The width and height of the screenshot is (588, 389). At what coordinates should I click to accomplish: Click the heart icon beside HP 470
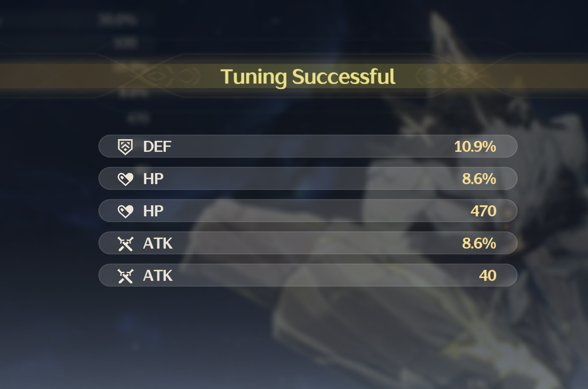[x=125, y=211]
